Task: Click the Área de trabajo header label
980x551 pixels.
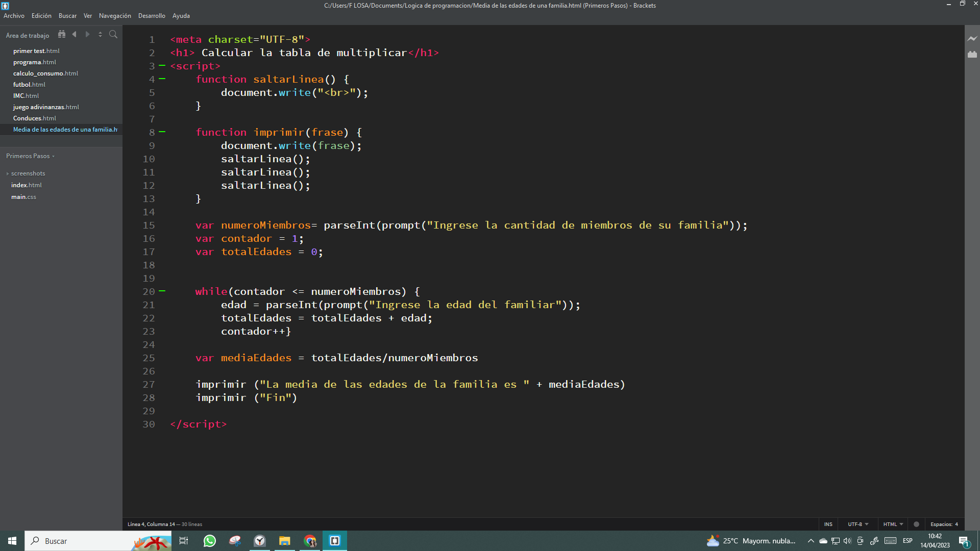Action: tap(28, 35)
